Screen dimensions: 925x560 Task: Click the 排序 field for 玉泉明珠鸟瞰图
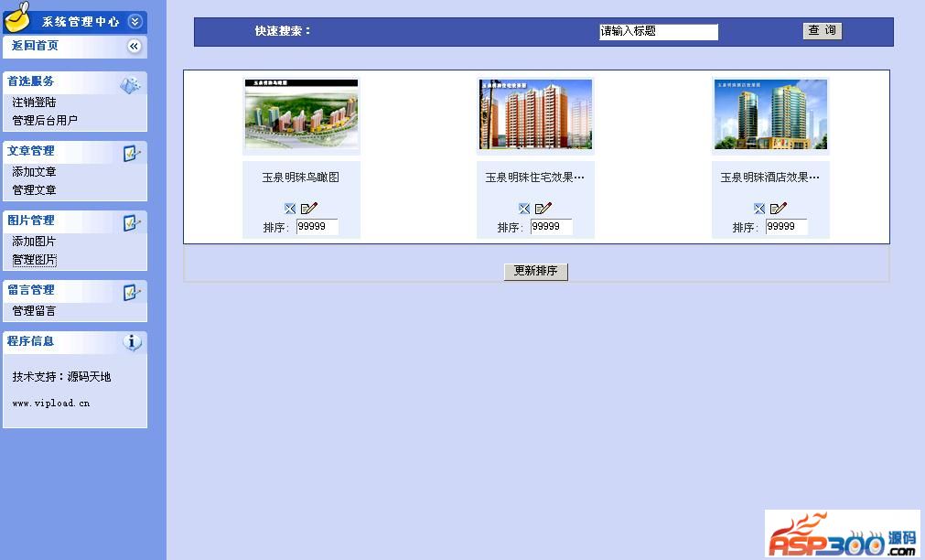click(317, 227)
